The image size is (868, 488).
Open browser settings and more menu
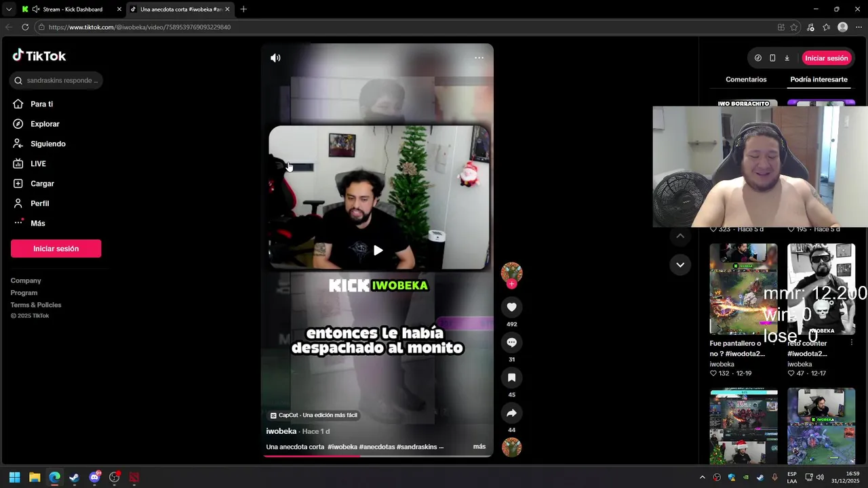[x=859, y=27]
